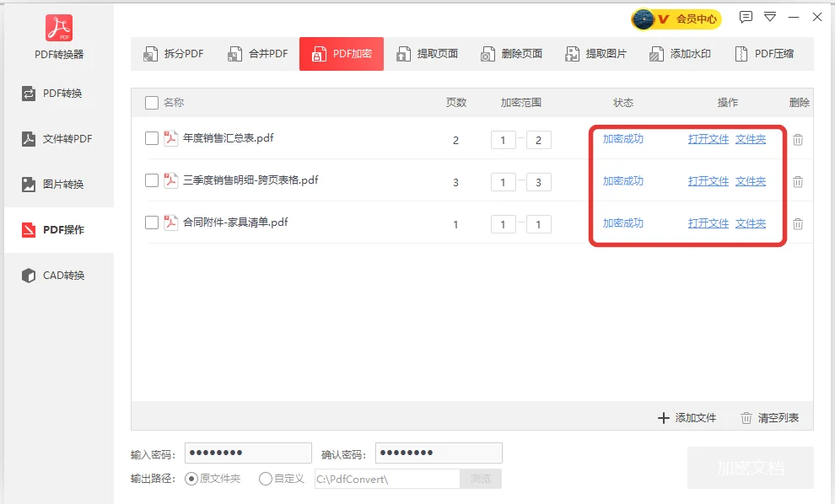Click the C:\PdfConvert\ output path field

[387, 479]
